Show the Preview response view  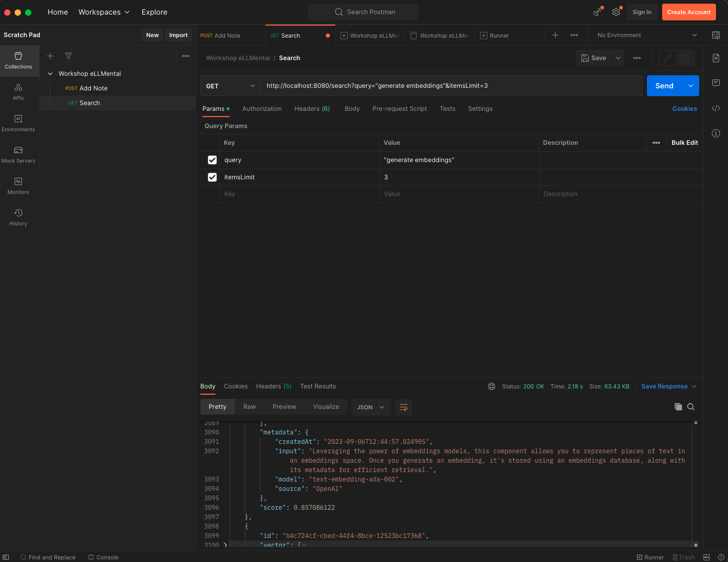pyautogui.click(x=284, y=407)
